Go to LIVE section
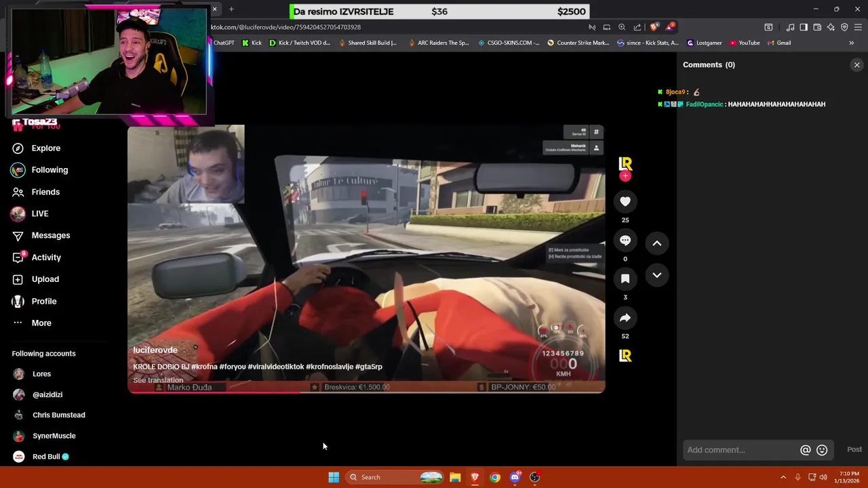The height and width of the screenshot is (488, 868). click(x=40, y=213)
